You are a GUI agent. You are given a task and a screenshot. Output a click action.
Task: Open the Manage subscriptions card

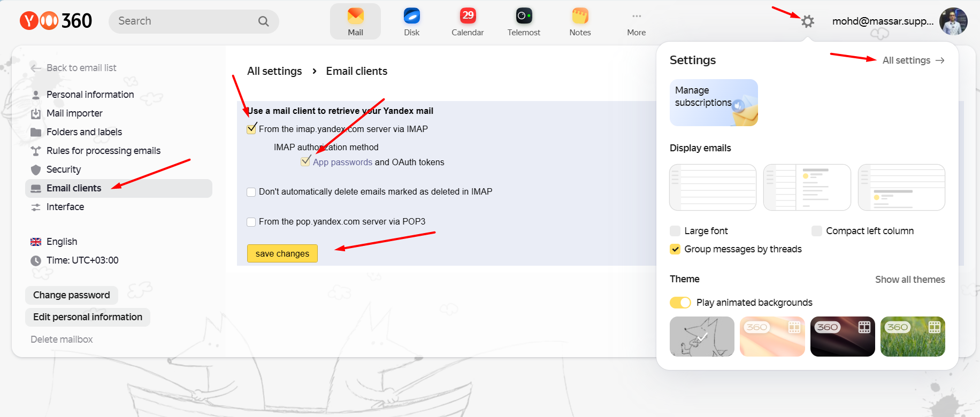(x=714, y=103)
